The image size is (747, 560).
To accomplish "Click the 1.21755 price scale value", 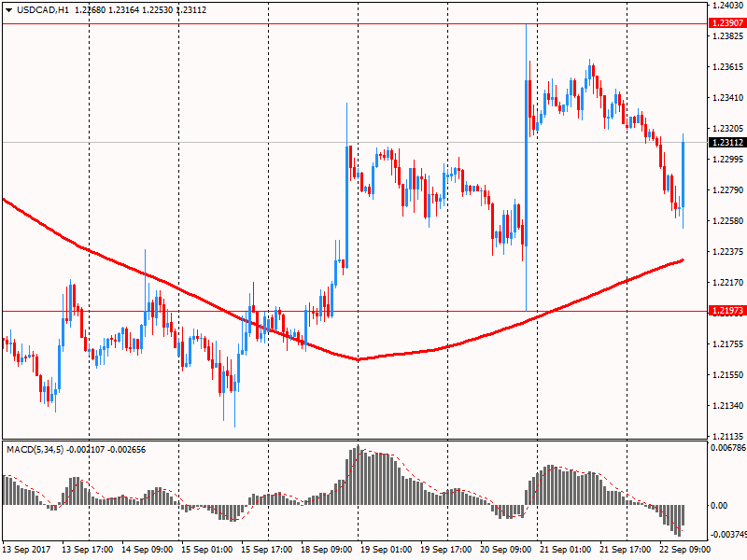I will click(728, 343).
